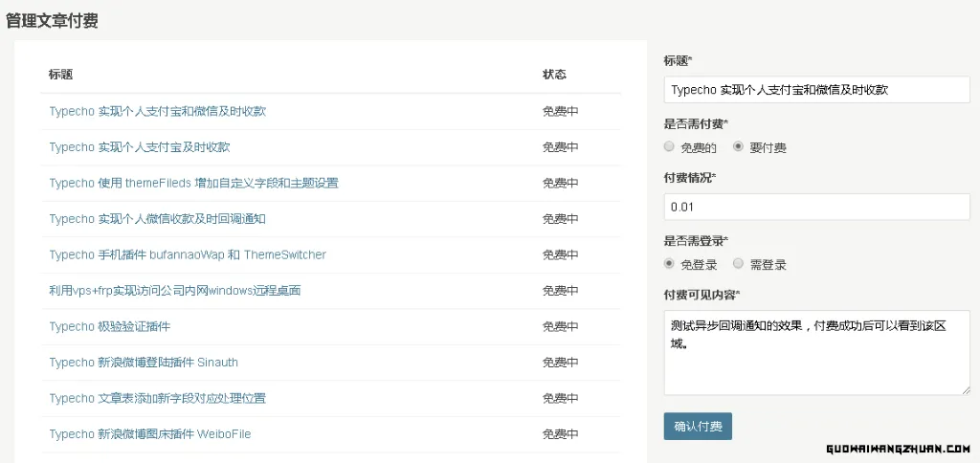Image resolution: width=980 pixels, height=463 pixels.
Task: Open 'Typecho 使用 themeFileds 增加自定义字段和主题设置'
Action: [193, 183]
